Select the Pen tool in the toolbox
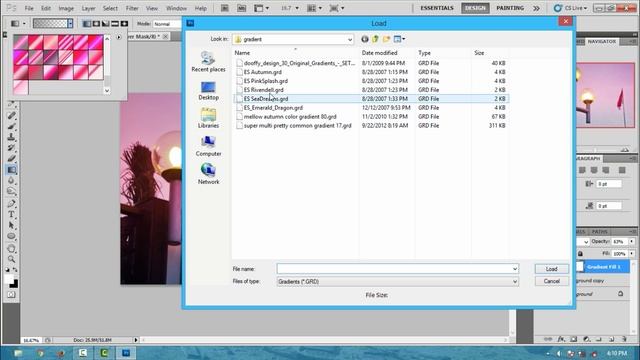Viewport: 640px width, 360px height. point(11,203)
